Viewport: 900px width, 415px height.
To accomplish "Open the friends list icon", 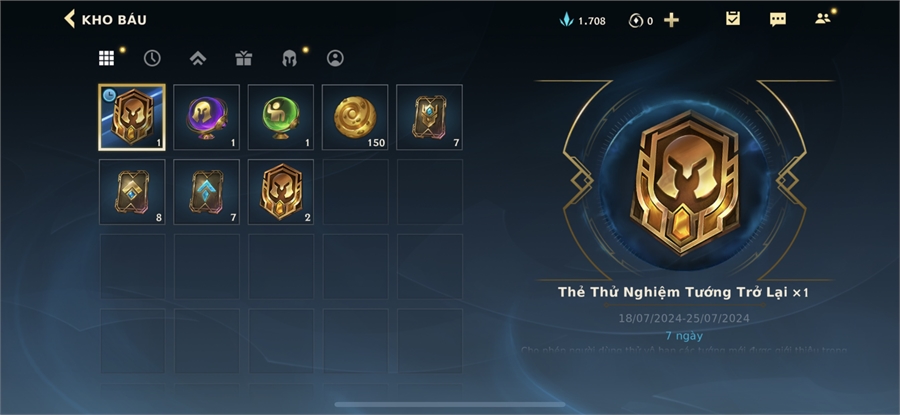I will (x=823, y=18).
